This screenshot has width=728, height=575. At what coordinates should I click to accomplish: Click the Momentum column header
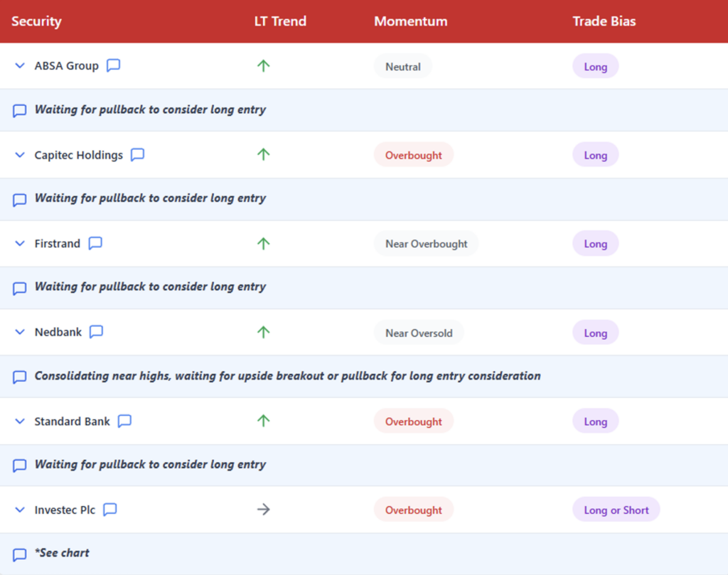tap(411, 21)
